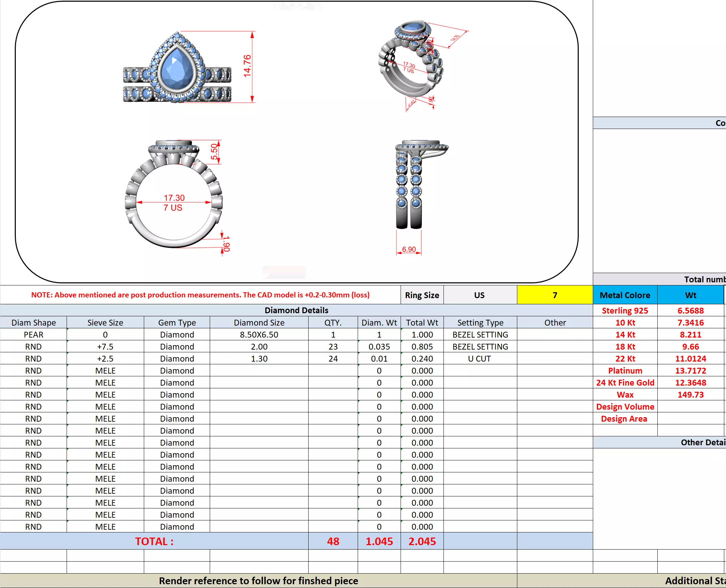Click the +7.5 sieve size cell
This screenshot has width=726, height=588.
click(105, 346)
